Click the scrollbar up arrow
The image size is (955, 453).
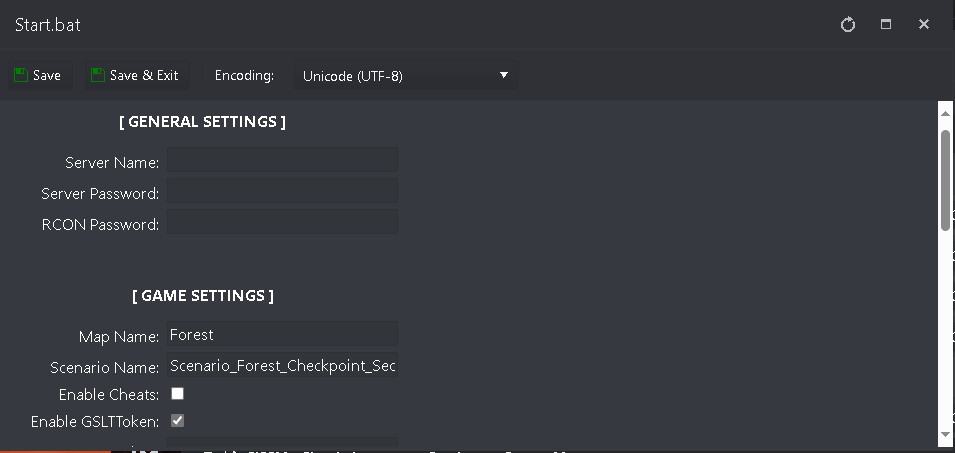click(945, 113)
